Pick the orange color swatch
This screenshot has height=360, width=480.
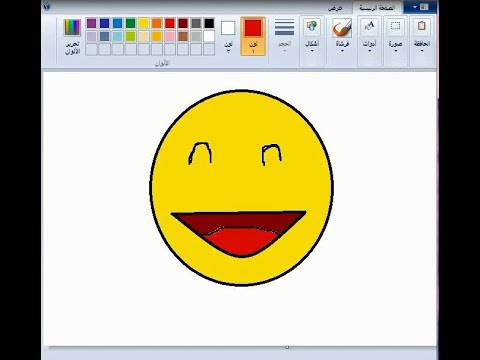[x=157, y=23]
